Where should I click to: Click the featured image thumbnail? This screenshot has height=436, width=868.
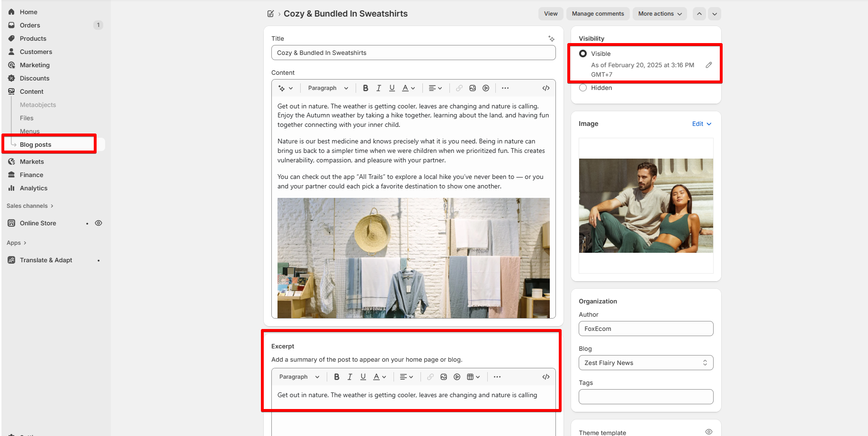point(646,205)
